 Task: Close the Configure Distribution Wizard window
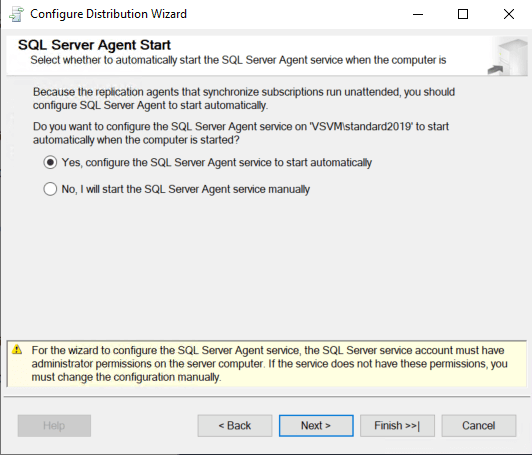509,14
